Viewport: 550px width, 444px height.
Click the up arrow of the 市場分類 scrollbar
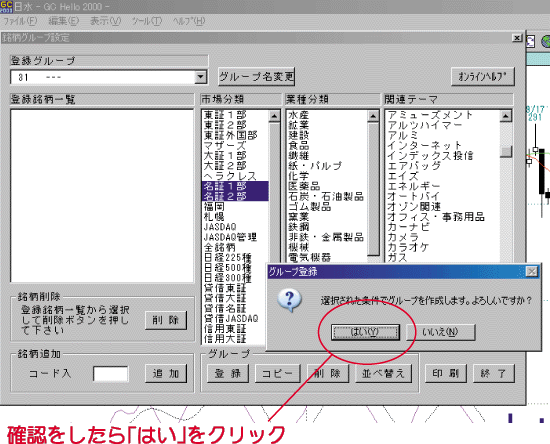(274, 116)
